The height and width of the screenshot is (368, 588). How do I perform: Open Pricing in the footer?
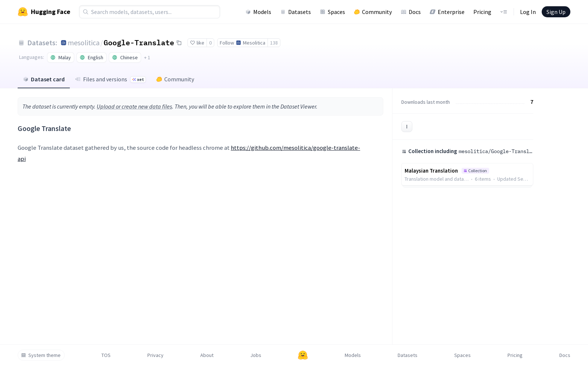click(x=515, y=355)
